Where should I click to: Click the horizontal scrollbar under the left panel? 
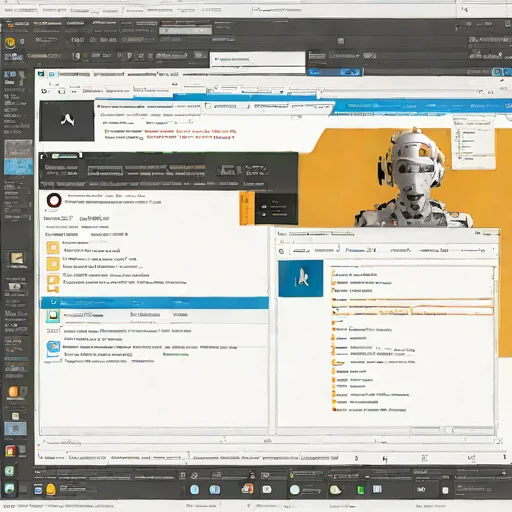(154, 431)
